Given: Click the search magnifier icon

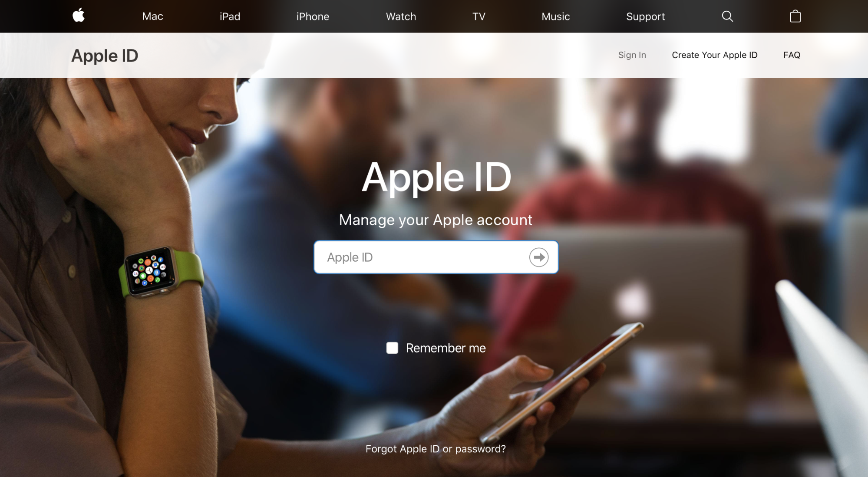Looking at the screenshot, I should pos(727,16).
